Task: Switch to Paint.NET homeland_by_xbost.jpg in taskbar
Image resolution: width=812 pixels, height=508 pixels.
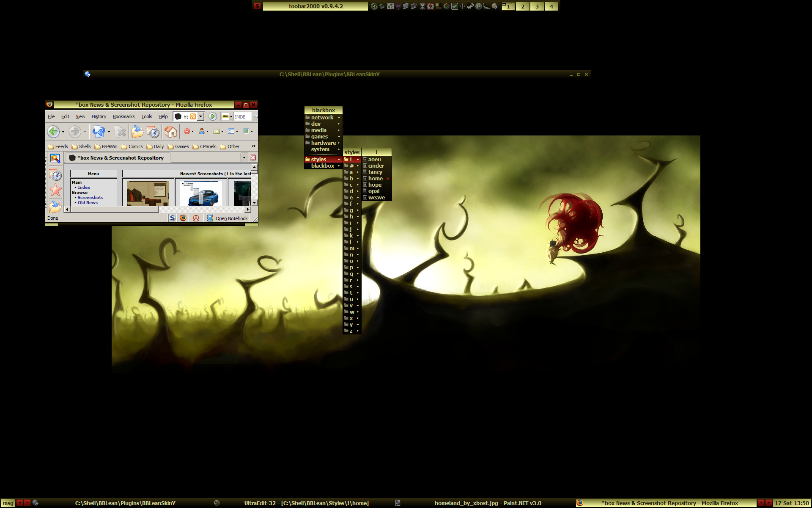Action: [485, 503]
